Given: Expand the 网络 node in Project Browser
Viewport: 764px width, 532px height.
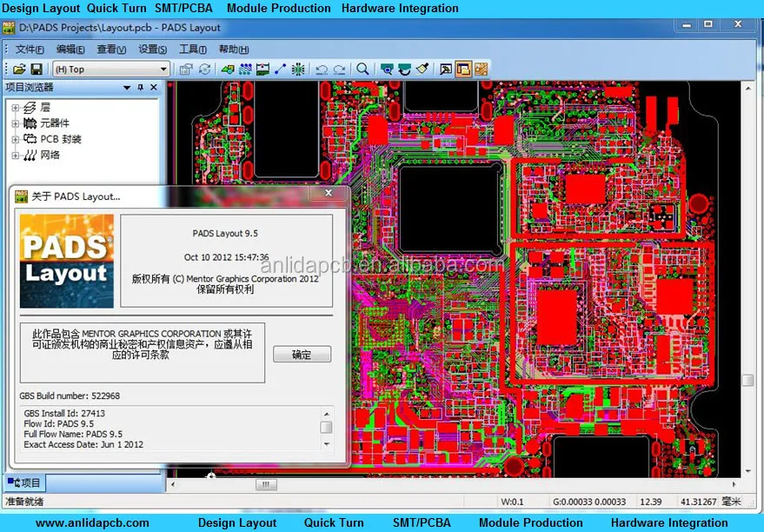Looking at the screenshot, I should coord(14,155).
